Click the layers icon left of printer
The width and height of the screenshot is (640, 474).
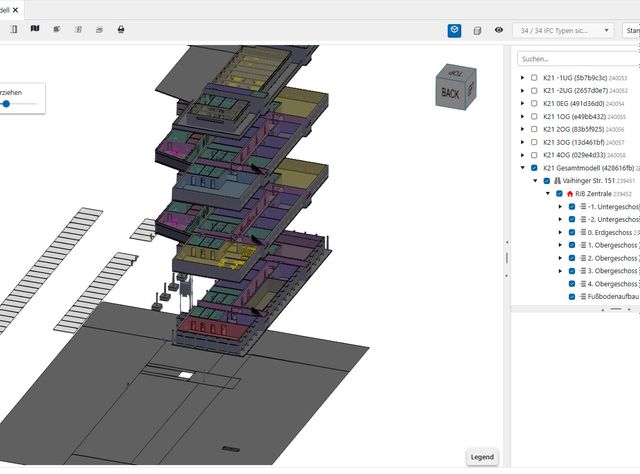click(99, 29)
